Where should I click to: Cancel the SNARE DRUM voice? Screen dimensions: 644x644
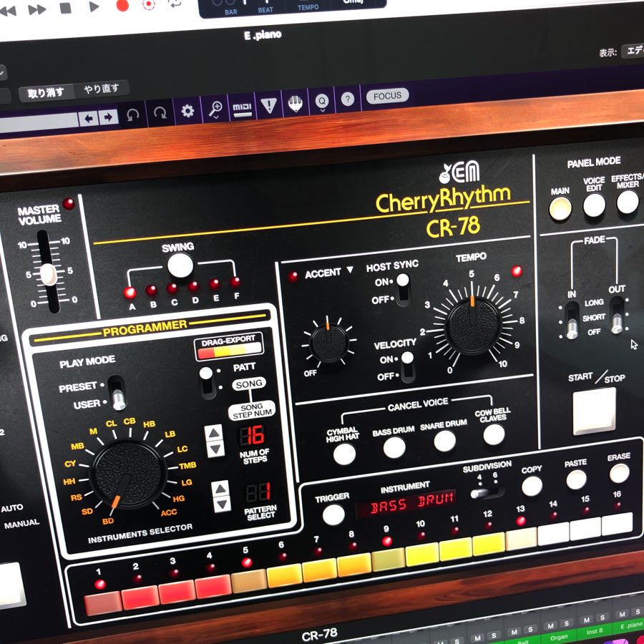coord(445,441)
